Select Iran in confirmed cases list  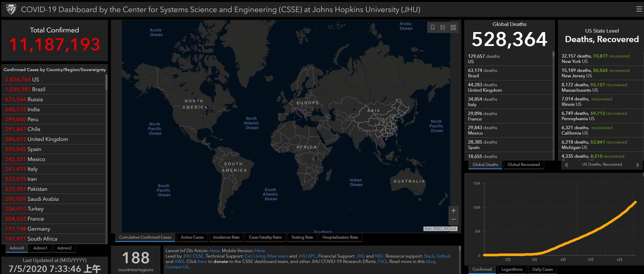click(54, 179)
